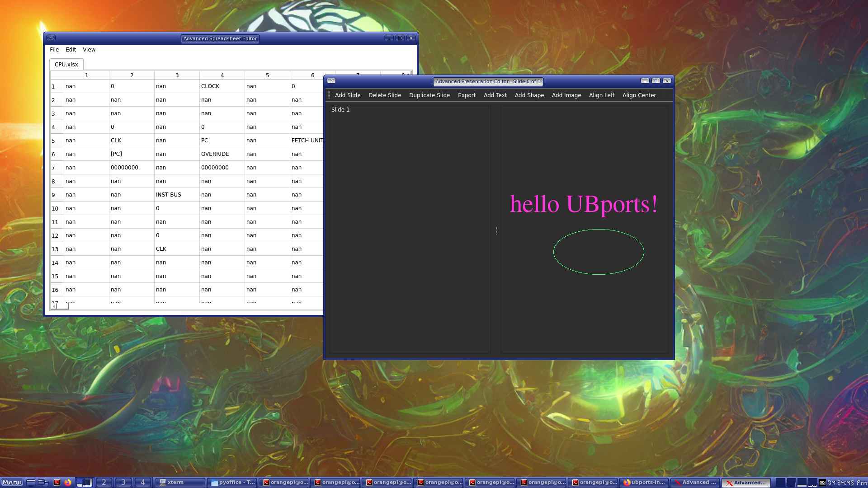The width and height of the screenshot is (868, 488).
Task: Click the 'CLK' cell in row 5
Action: 132,141
